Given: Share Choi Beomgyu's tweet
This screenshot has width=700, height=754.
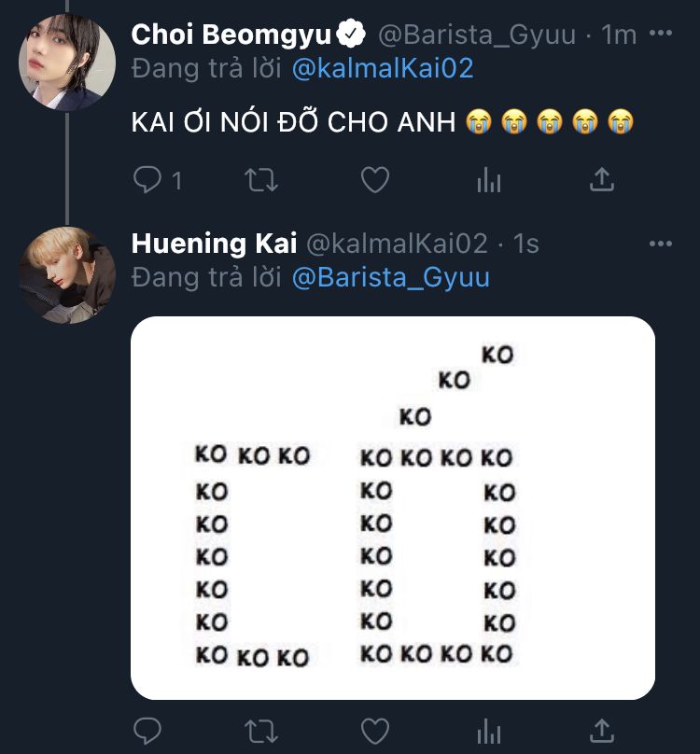Looking at the screenshot, I should (602, 179).
